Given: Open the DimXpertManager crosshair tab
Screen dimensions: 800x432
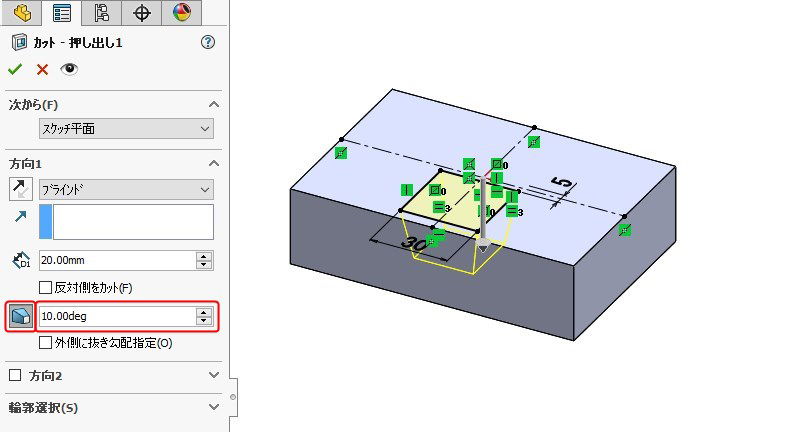Looking at the screenshot, I should pos(141,12).
